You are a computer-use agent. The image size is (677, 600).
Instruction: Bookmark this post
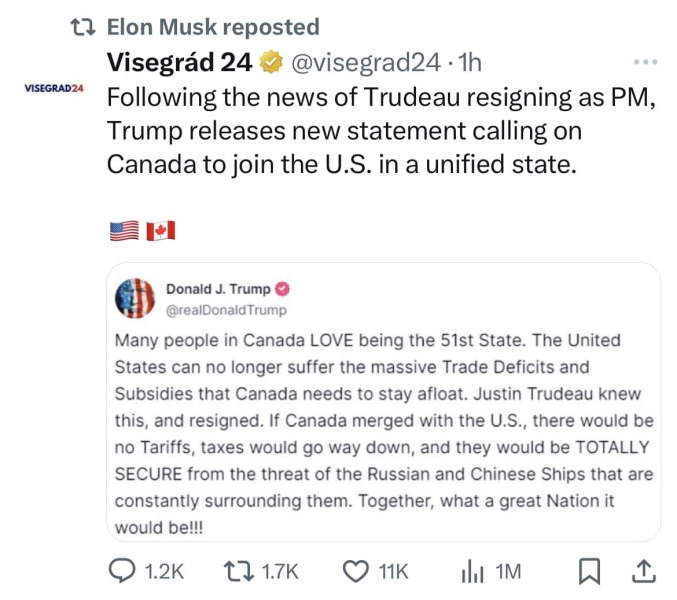pyautogui.click(x=590, y=570)
